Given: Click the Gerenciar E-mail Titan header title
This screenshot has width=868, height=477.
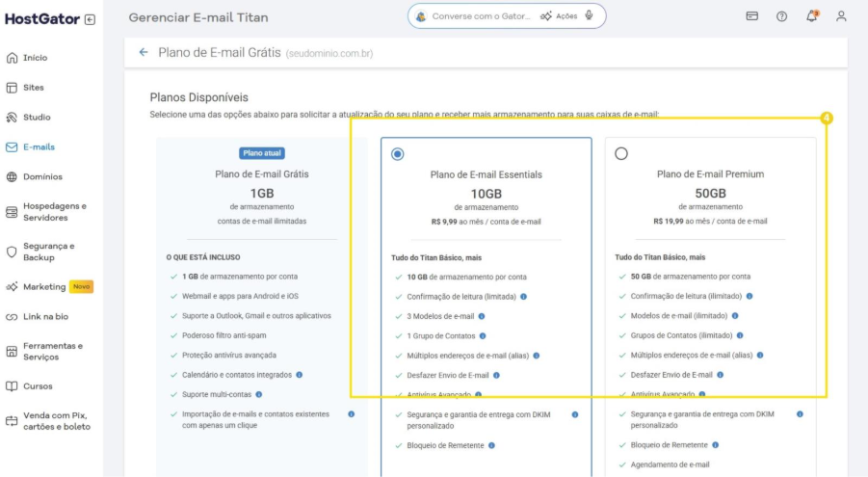Looking at the screenshot, I should click(x=198, y=17).
